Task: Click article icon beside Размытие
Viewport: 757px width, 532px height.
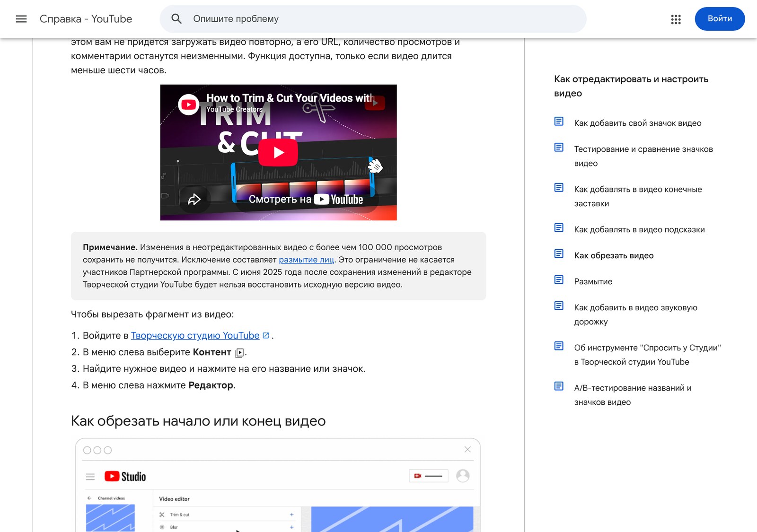Action: click(559, 280)
